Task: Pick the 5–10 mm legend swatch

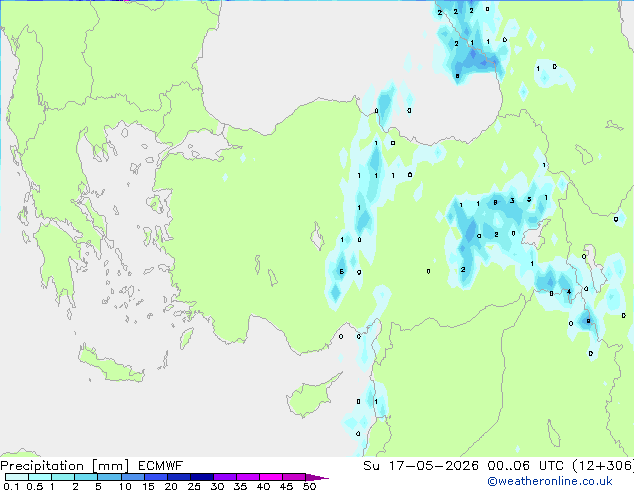Action: (109, 477)
